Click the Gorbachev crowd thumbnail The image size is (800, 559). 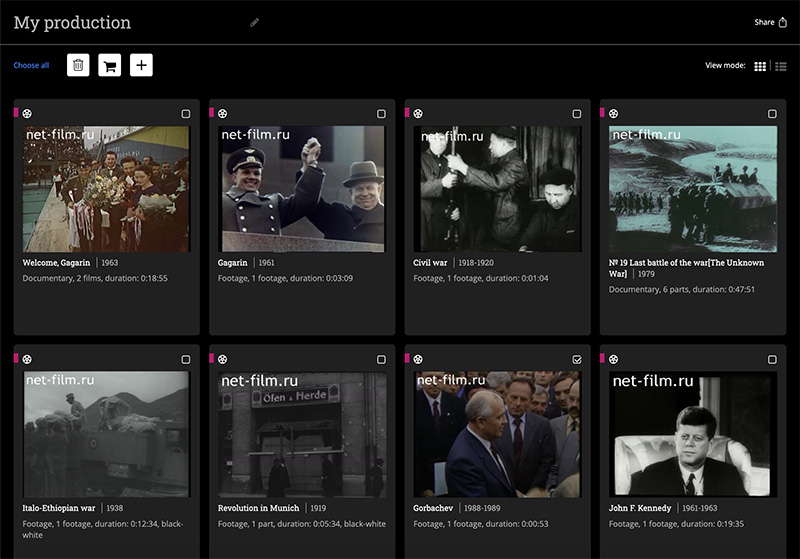(497, 434)
